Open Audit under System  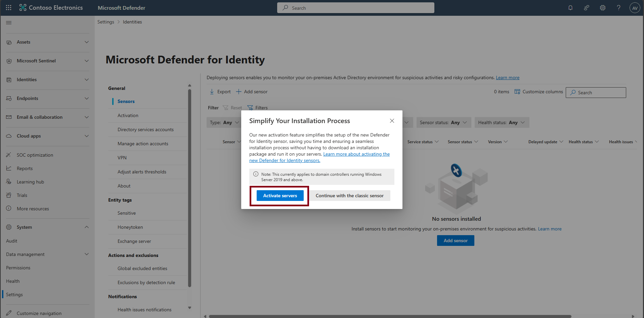[x=12, y=241]
